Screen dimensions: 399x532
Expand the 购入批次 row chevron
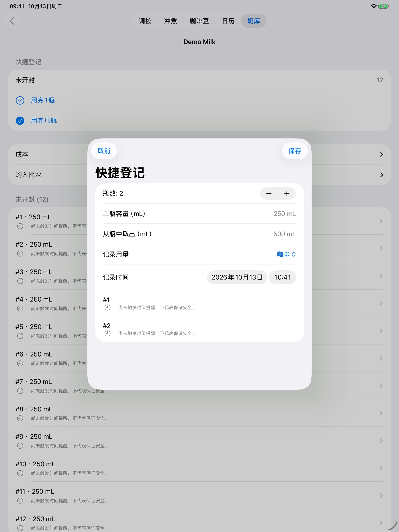(381, 175)
